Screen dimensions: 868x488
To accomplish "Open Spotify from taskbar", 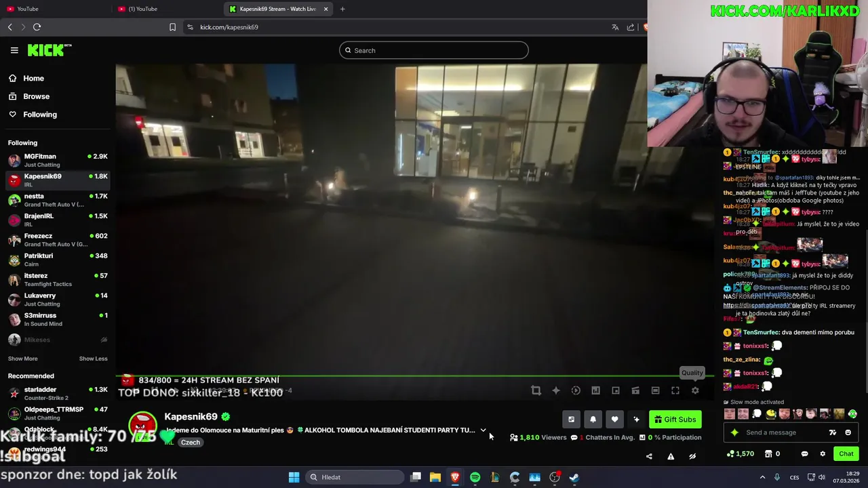I will (475, 477).
